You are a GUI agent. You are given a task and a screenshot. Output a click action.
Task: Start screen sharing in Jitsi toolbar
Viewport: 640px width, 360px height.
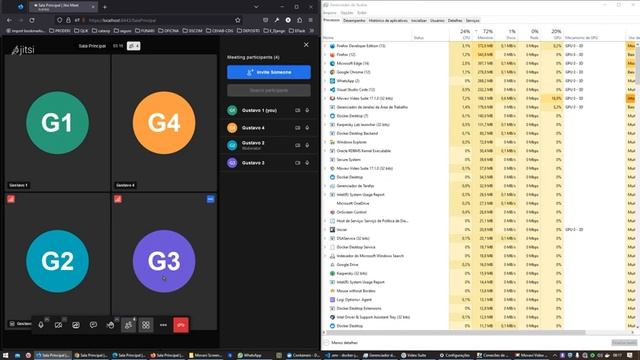[x=76, y=325]
